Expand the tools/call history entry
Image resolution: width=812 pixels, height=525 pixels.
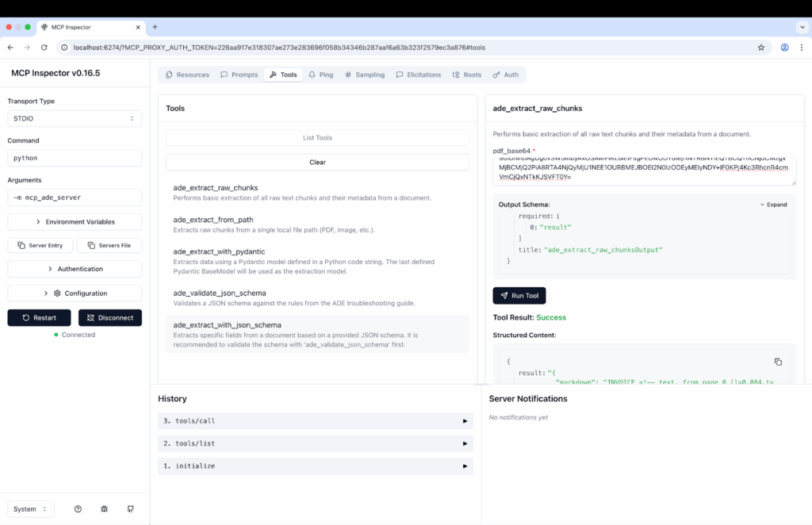tap(315, 421)
